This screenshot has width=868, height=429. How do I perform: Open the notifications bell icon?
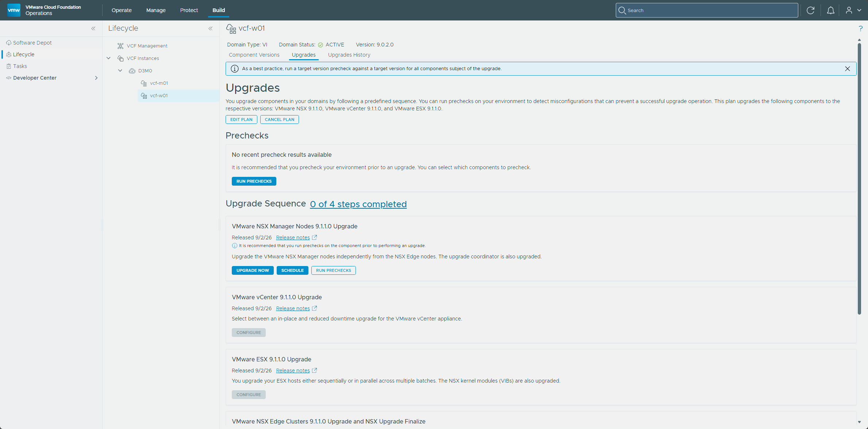(830, 10)
